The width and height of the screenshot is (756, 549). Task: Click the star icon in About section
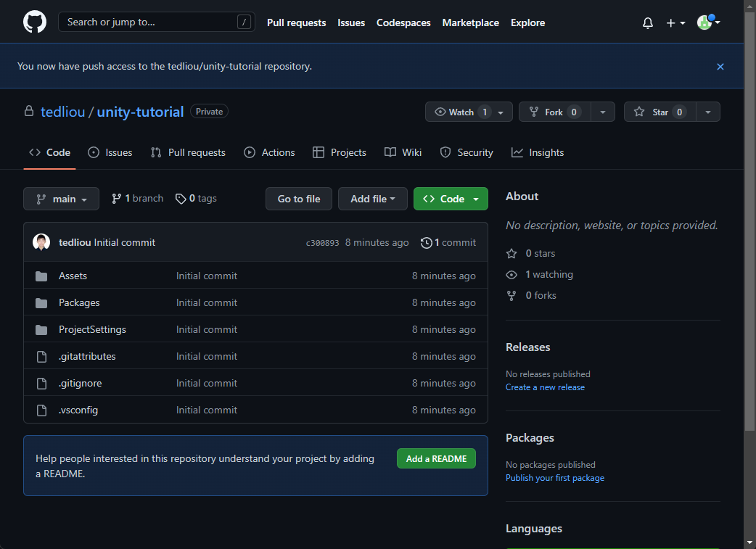(x=511, y=254)
